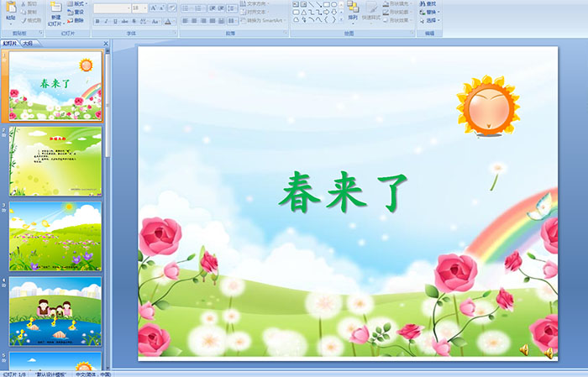Expand the shapes gallery (more arrow)

coord(341,19)
